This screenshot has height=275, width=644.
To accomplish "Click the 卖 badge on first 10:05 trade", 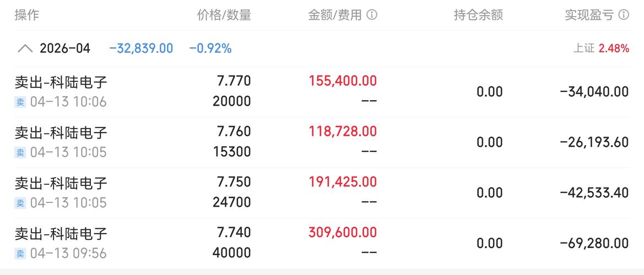I will click(x=20, y=153).
